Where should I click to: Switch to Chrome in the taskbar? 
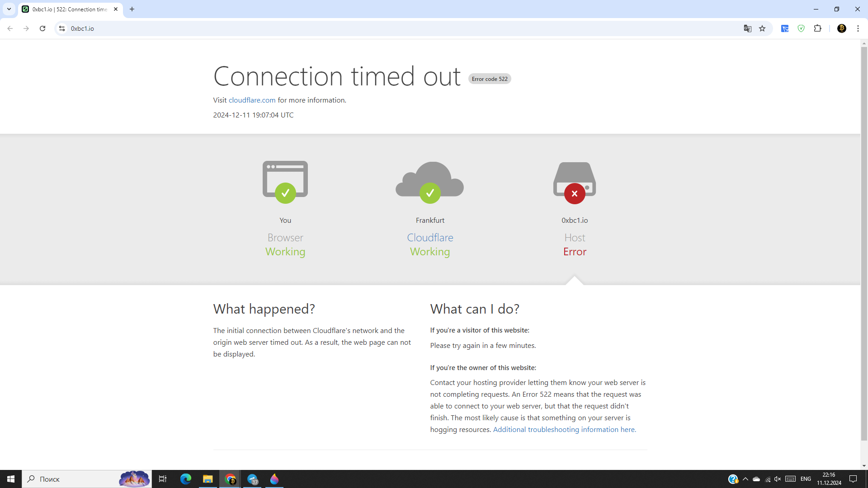click(230, 479)
